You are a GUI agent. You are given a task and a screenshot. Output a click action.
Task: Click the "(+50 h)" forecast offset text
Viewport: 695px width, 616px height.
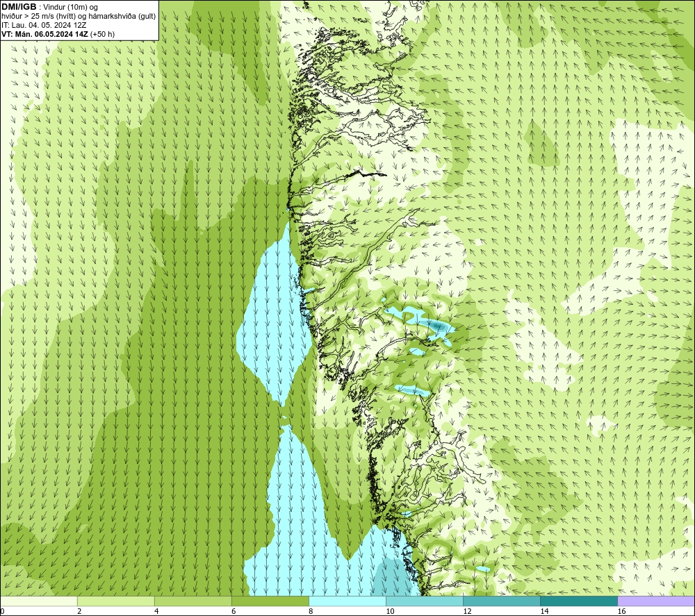102,34
